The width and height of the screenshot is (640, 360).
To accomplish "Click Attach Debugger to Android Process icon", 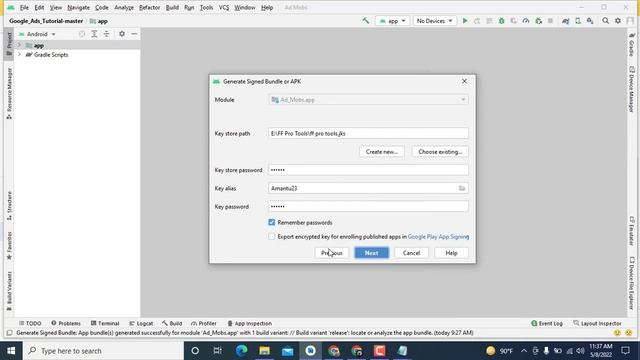I will click(538, 21).
